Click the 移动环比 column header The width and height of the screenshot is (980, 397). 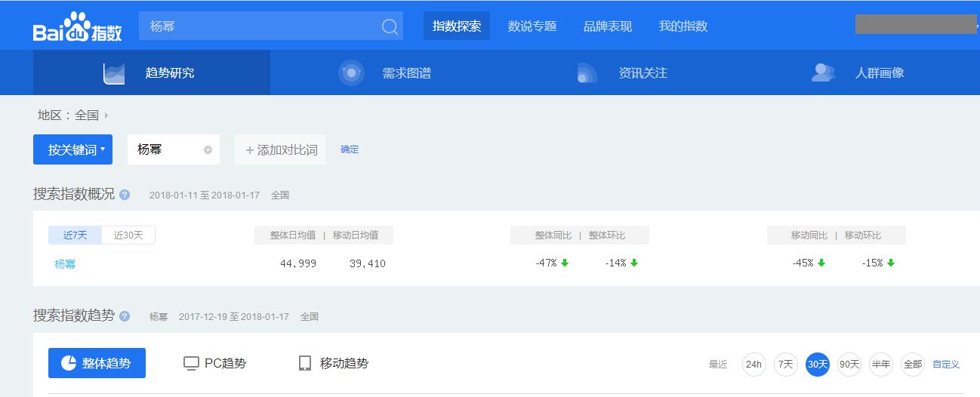pos(863,235)
